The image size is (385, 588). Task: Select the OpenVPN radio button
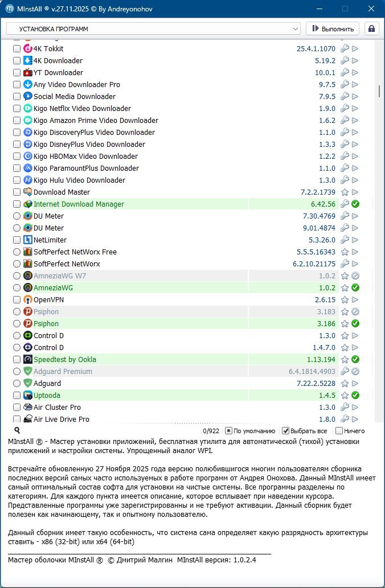(x=17, y=300)
